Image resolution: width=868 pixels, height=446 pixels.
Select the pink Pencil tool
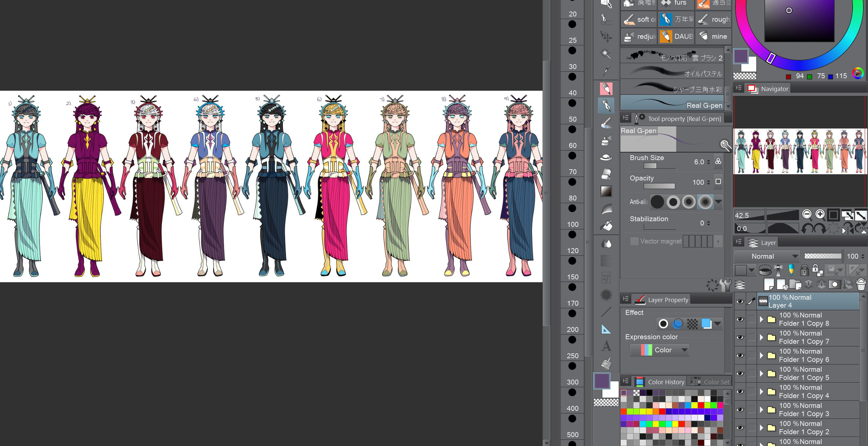[606, 89]
